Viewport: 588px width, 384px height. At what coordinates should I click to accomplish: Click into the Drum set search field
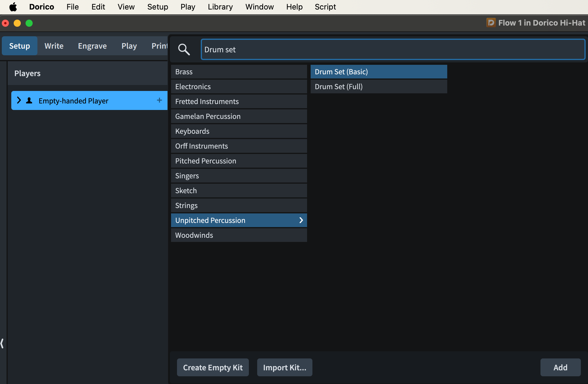(x=393, y=49)
